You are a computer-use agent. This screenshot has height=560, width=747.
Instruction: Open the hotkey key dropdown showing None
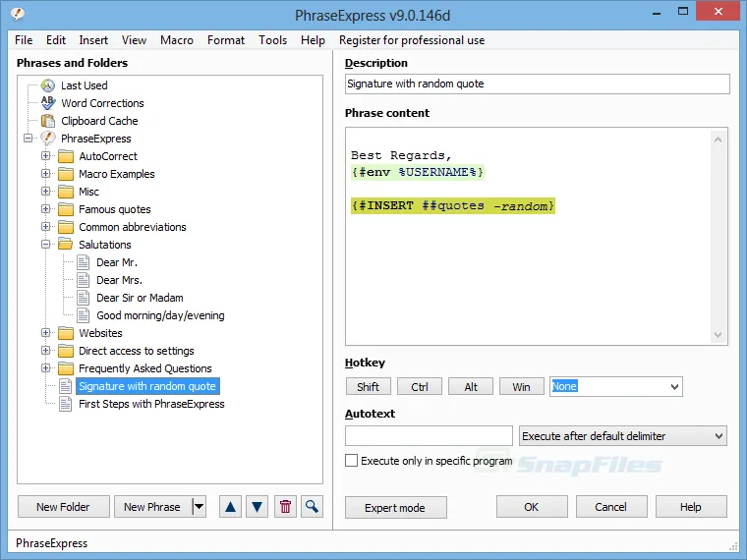pyautogui.click(x=674, y=387)
